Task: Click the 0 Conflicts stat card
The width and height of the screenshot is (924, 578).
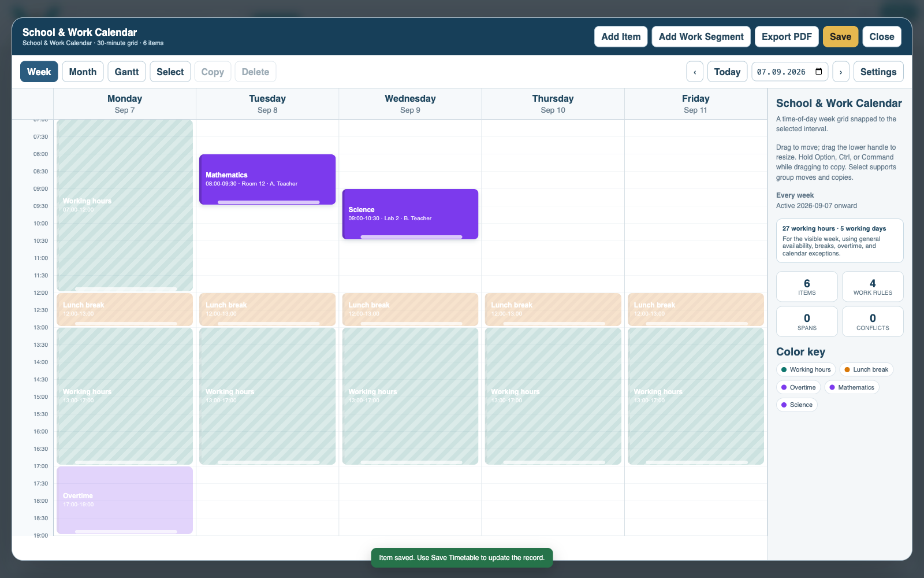Action: (x=873, y=321)
